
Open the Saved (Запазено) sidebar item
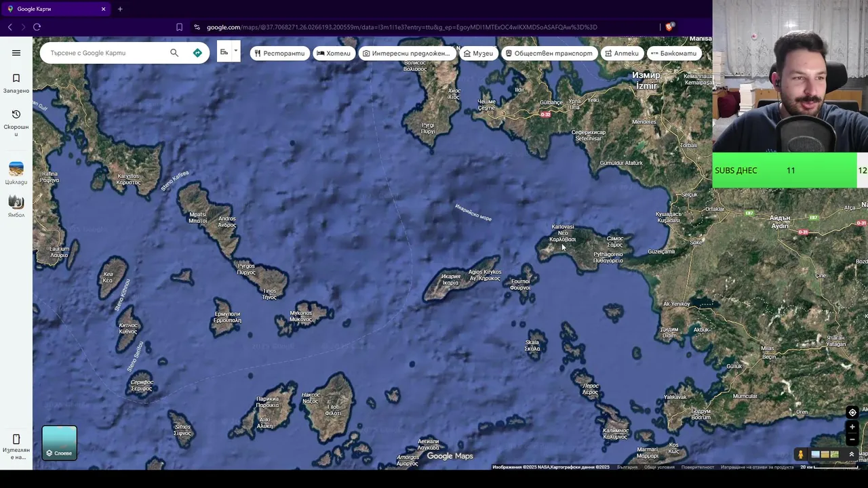(x=16, y=83)
